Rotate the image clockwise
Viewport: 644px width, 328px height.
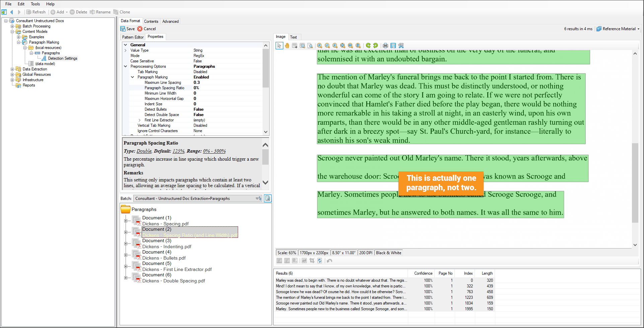tap(375, 46)
